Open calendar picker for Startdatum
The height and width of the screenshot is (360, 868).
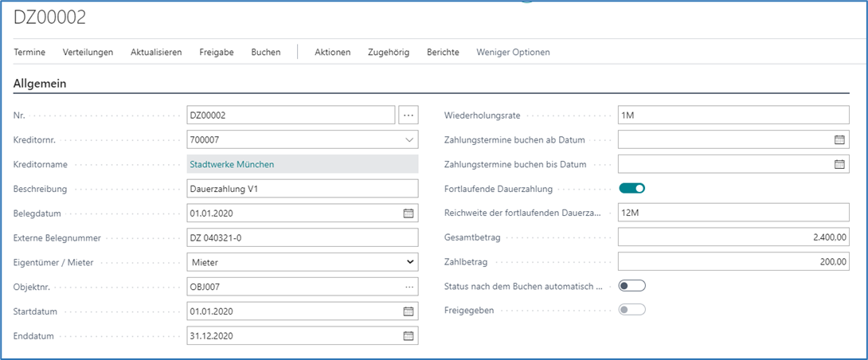click(x=409, y=311)
